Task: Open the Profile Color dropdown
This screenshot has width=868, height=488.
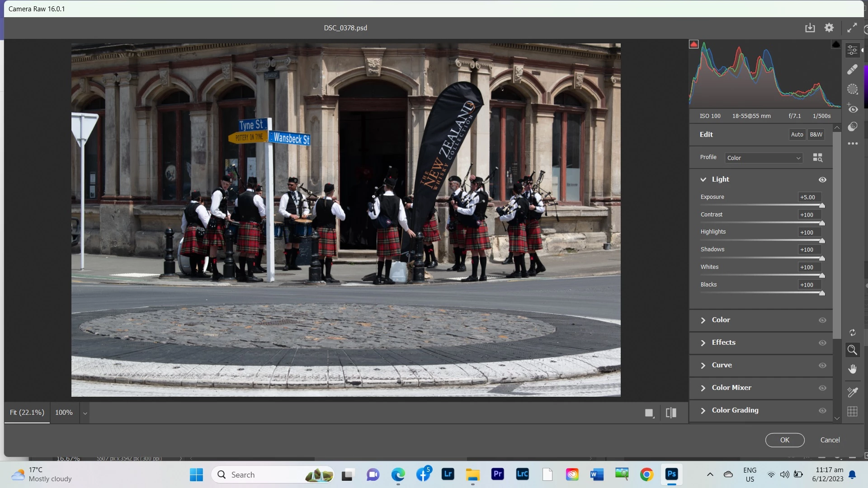Action: click(x=764, y=158)
